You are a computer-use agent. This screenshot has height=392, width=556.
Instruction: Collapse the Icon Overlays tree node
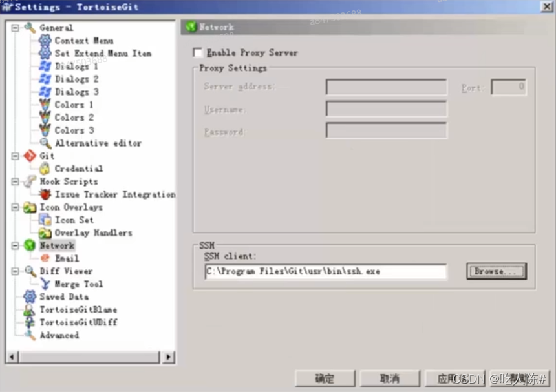point(15,207)
